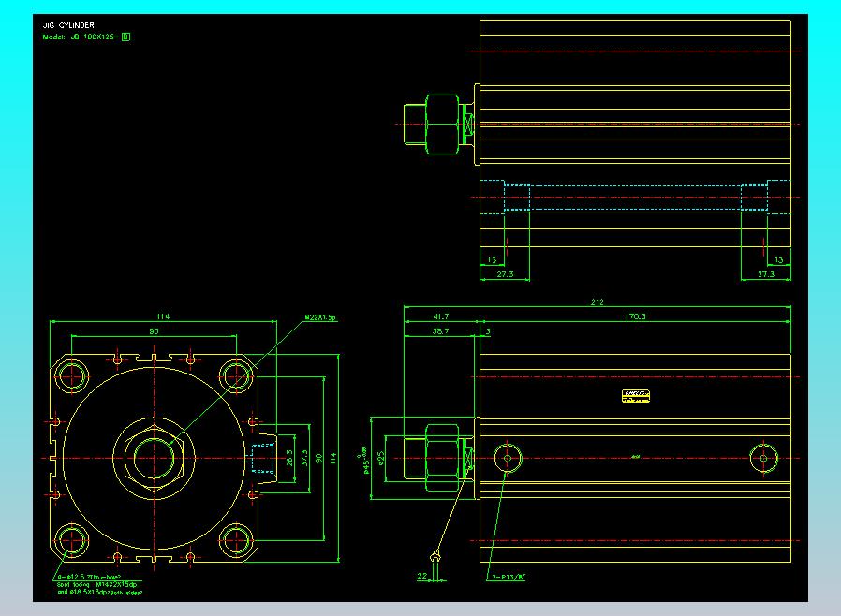841x616 pixels.
Task: Select the "4-ø12.5 thru-hole" note line
Action: 89,577
